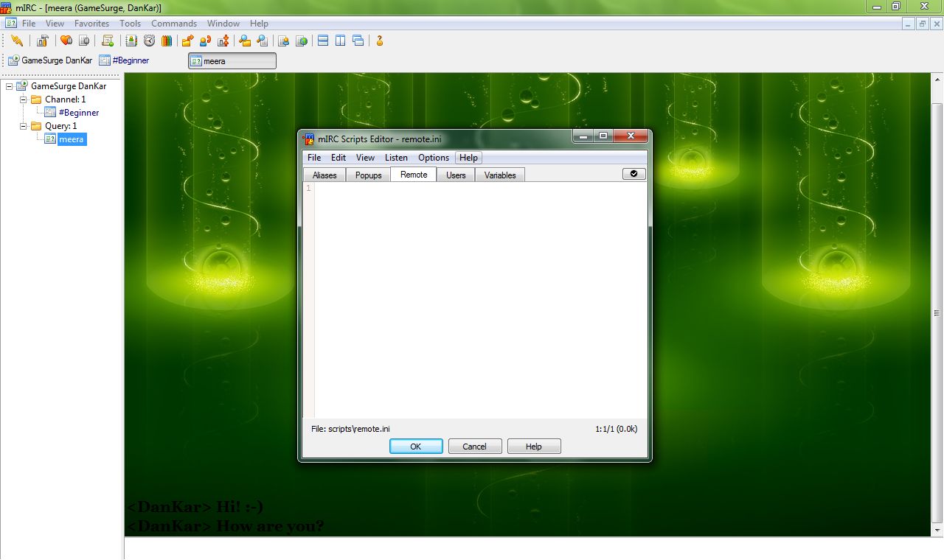Click the mIRC icon in Scripts Editor title bar
Screen dimensions: 944x560
[x=309, y=138]
